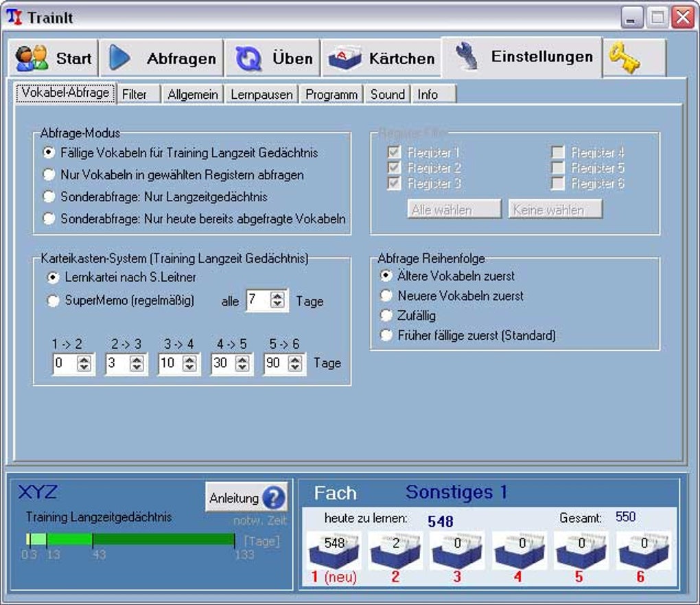Adjust the 2 -> 3 interval spinner arrows
700x605 pixels.
[137, 363]
